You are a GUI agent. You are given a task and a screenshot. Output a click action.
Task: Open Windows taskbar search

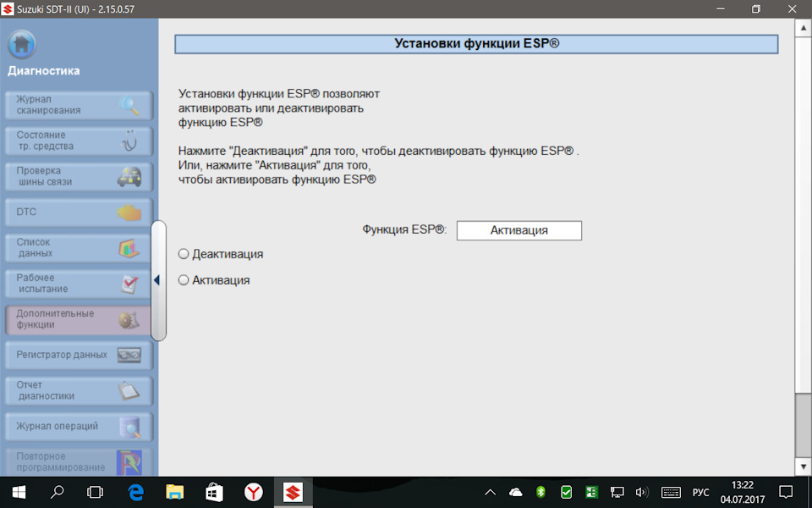click(57, 492)
